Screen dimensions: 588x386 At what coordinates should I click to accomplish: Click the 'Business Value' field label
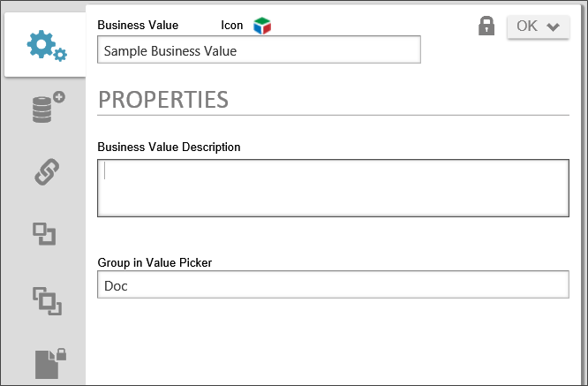[138, 26]
